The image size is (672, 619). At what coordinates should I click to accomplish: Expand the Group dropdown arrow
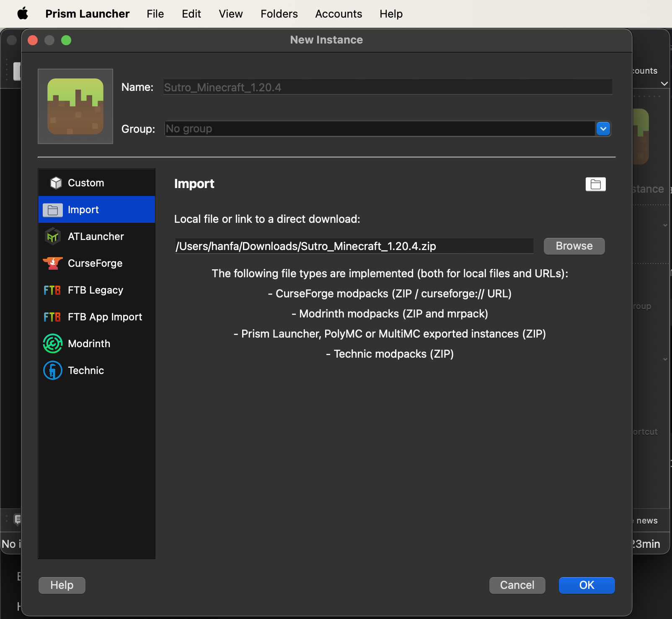603,129
